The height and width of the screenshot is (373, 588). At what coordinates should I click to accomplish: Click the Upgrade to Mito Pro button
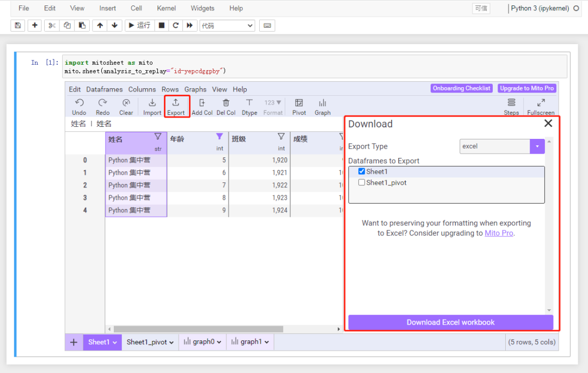pyautogui.click(x=526, y=88)
